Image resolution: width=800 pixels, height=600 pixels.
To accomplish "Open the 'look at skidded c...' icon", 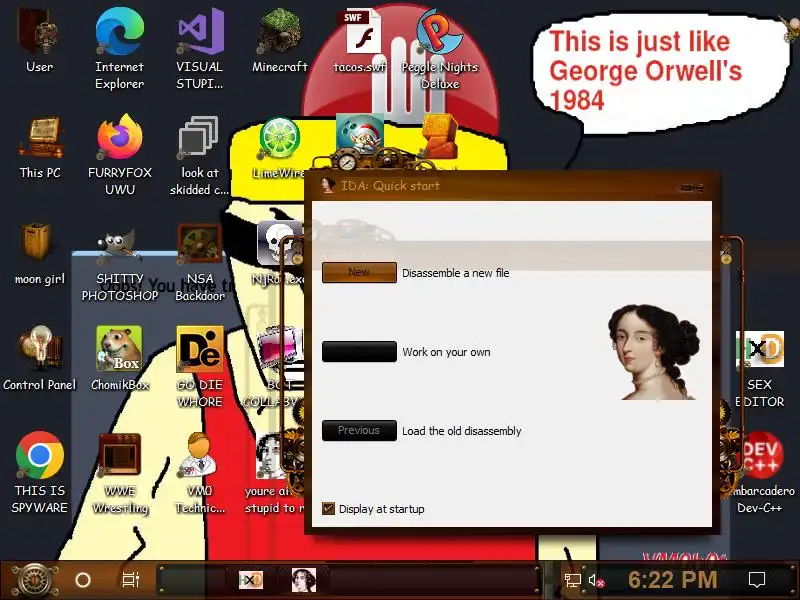I will click(x=199, y=155).
